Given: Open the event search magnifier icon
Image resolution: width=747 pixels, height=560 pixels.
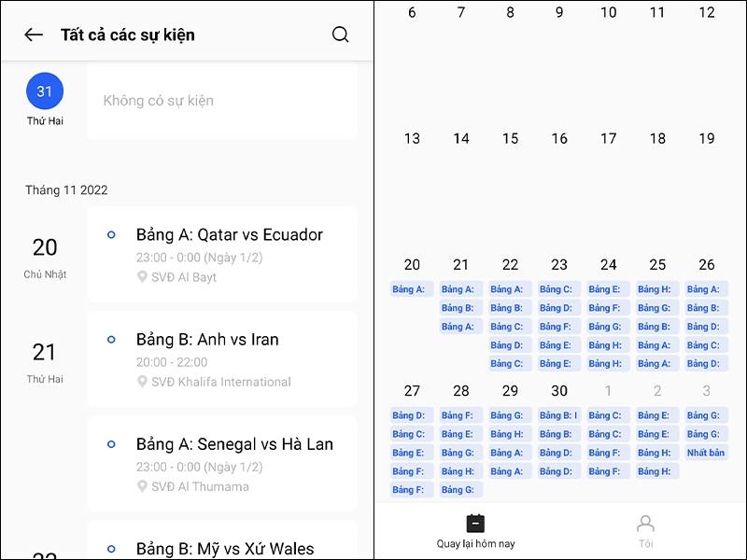Looking at the screenshot, I should [x=341, y=35].
